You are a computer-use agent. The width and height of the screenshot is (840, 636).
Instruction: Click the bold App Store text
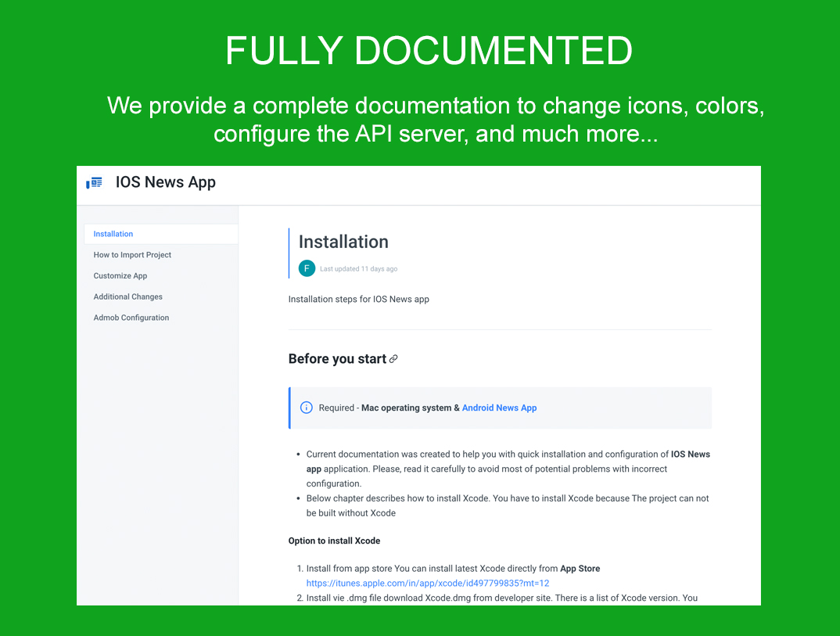pos(580,569)
